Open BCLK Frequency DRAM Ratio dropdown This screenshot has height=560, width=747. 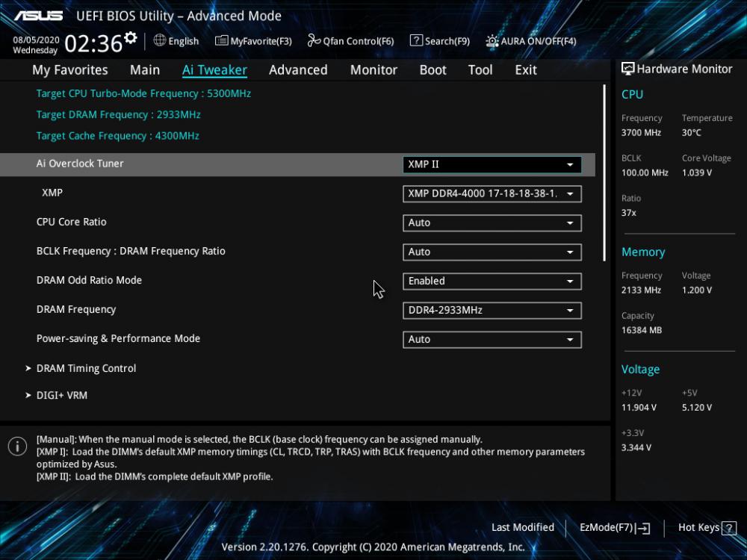(492, 252)
